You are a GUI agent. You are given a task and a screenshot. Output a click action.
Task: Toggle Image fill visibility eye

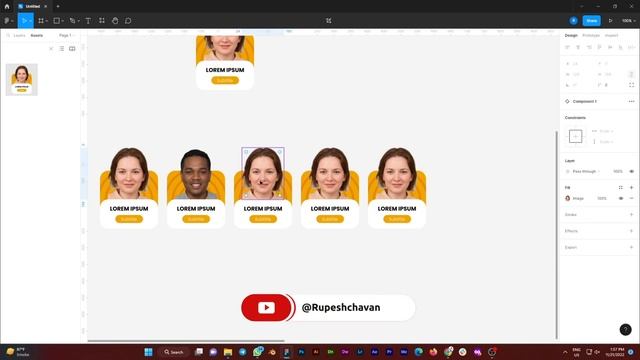point(621,198)
